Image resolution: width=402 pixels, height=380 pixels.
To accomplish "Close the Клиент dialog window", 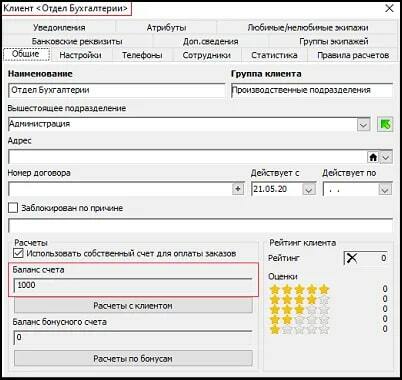I will coord(389,8).
